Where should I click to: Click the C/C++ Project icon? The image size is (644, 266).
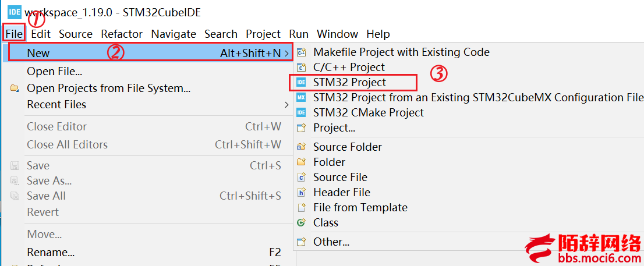pyautogui.click(x=301, y=68)
